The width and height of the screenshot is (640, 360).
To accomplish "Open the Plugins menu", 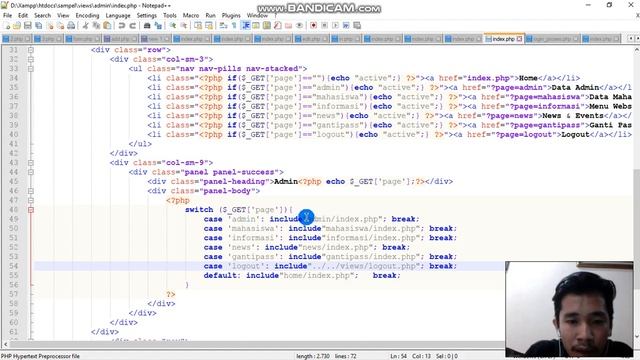I will coord(231,16).
